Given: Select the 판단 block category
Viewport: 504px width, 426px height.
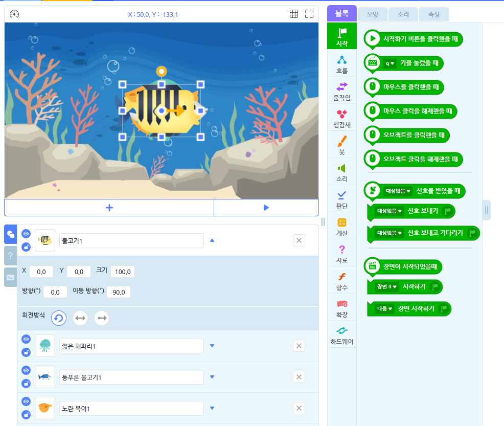Looking at the screenshot, I should (341, 199).
